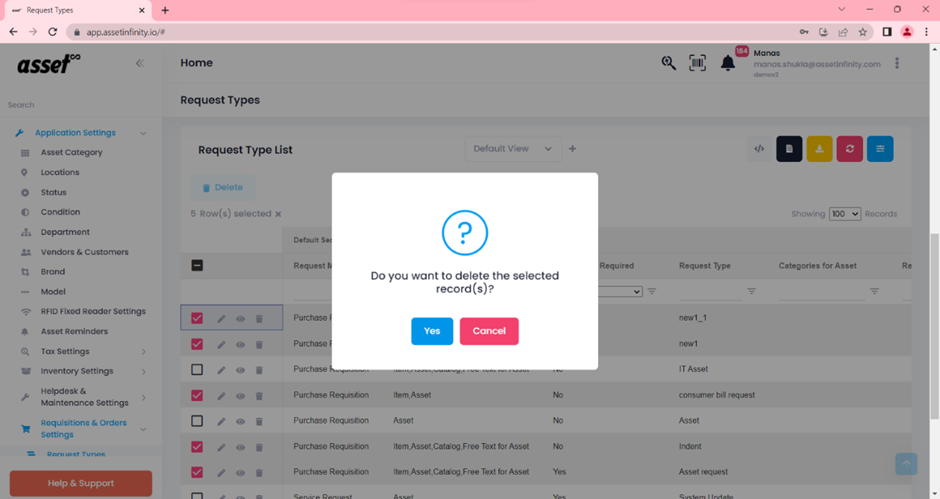Click the red refresh icon button
The width and height of the screenshot is (940, 499).
(849, 149)
